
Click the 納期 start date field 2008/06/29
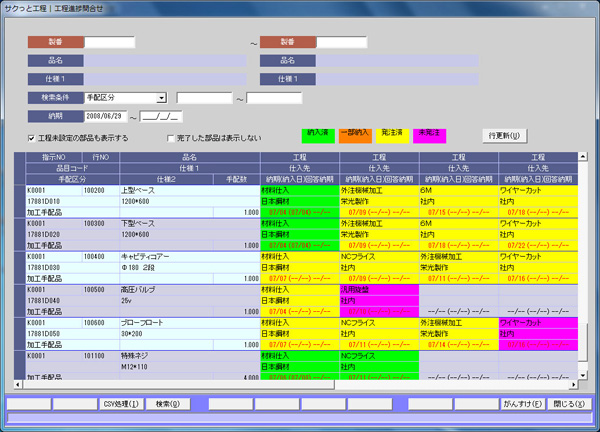click(106, 116)
